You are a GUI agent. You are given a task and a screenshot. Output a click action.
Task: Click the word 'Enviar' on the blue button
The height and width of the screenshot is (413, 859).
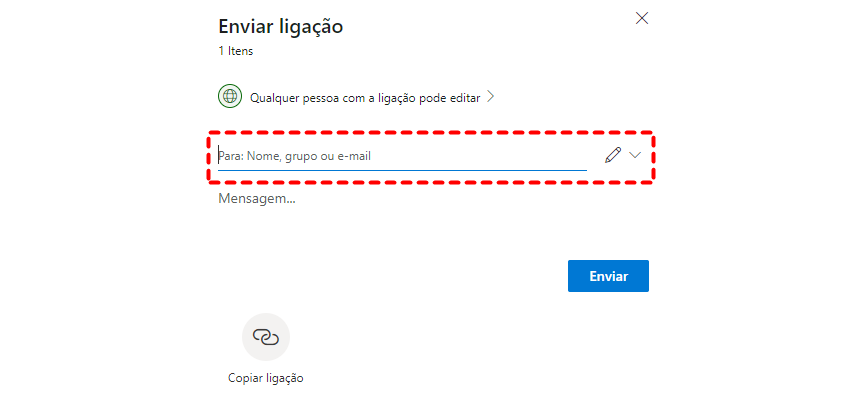click(608, 276)
